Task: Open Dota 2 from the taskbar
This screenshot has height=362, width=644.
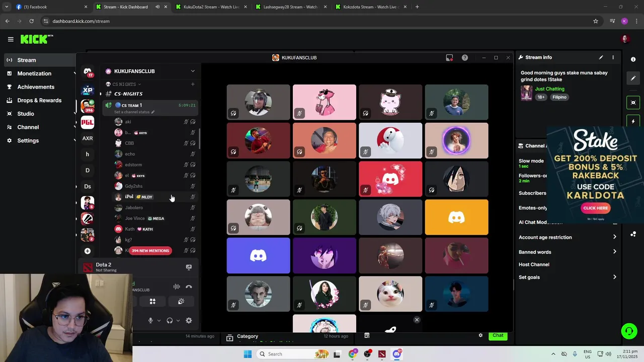Action: (382, 354)
